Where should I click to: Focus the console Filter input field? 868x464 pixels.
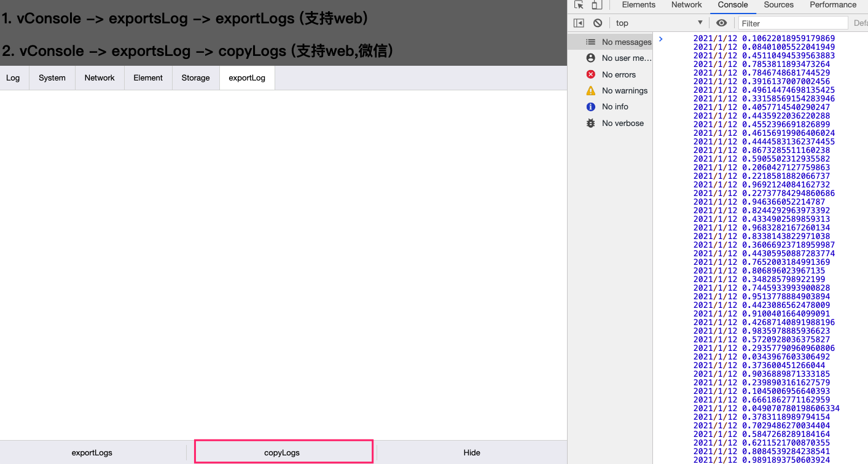point(793,23)
